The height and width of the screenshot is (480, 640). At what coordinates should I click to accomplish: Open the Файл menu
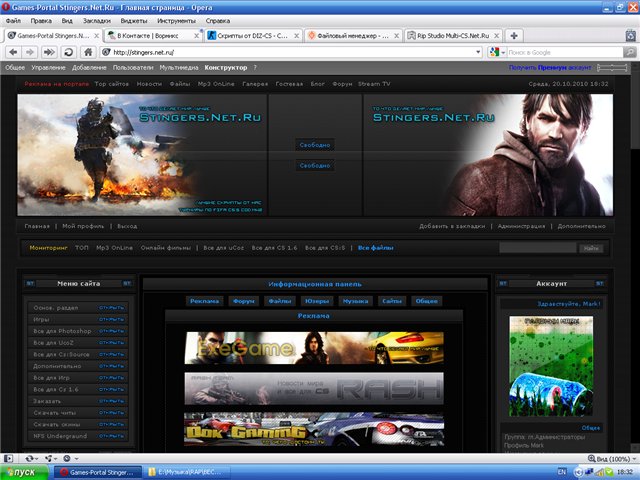point(13,20)
